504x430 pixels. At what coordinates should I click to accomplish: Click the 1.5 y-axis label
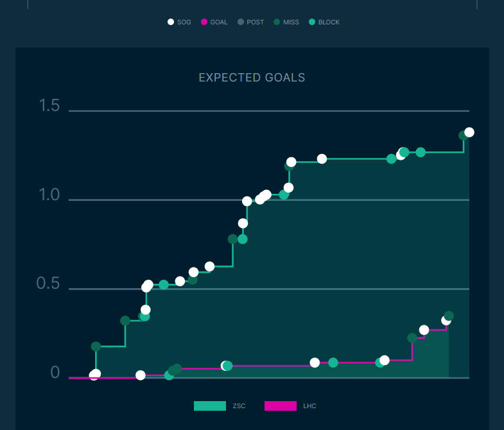49,106
